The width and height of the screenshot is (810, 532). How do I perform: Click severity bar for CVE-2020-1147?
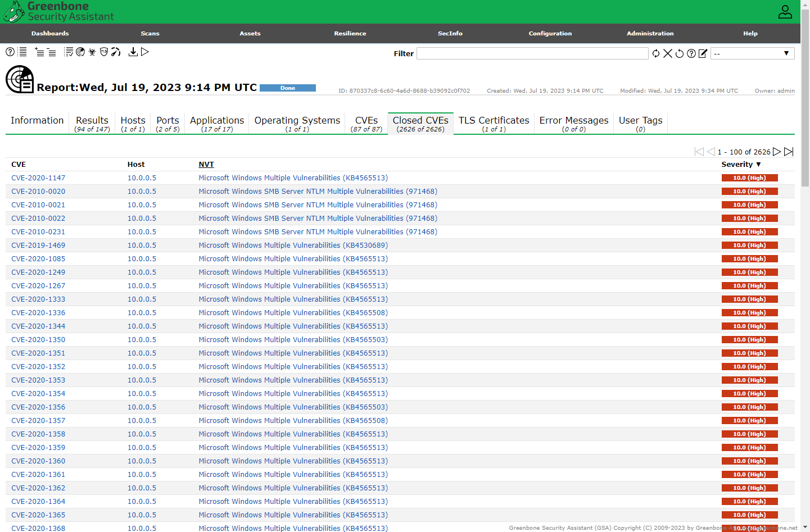[749, 178]
